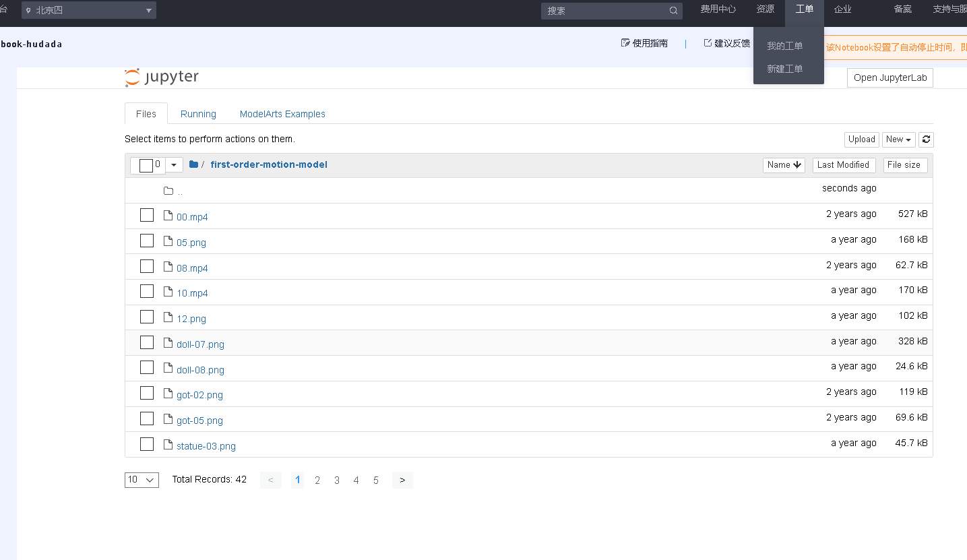Click the Jupyter logo
967x560 pixels.
pos(162,77)
